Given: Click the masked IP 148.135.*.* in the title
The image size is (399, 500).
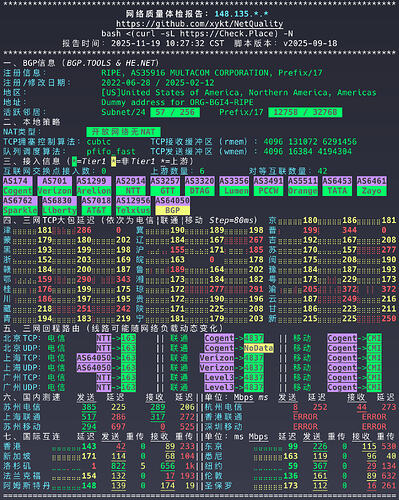Looking at the screenshot, I should coord(241,14).
